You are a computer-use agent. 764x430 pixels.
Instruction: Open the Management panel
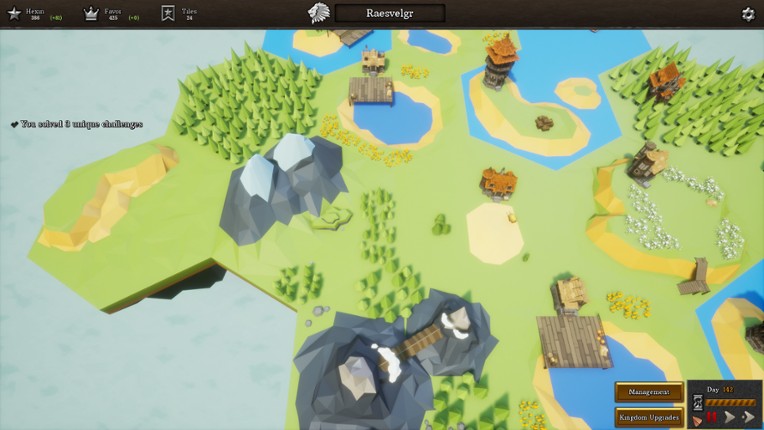pos(649,392)
